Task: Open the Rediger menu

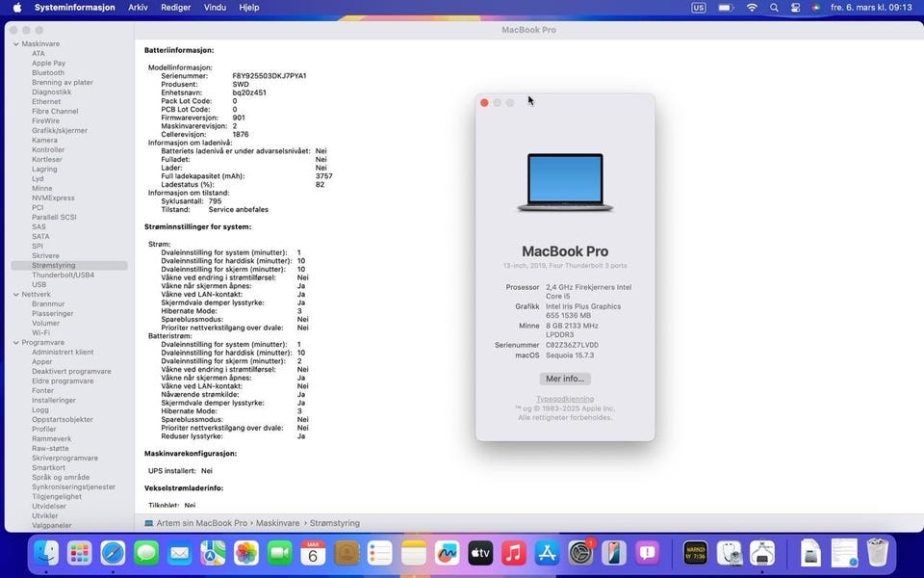Action: (x=175, y=8)
